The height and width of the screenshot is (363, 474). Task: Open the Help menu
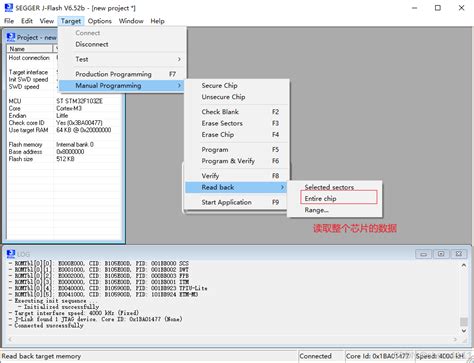(157, 21)
